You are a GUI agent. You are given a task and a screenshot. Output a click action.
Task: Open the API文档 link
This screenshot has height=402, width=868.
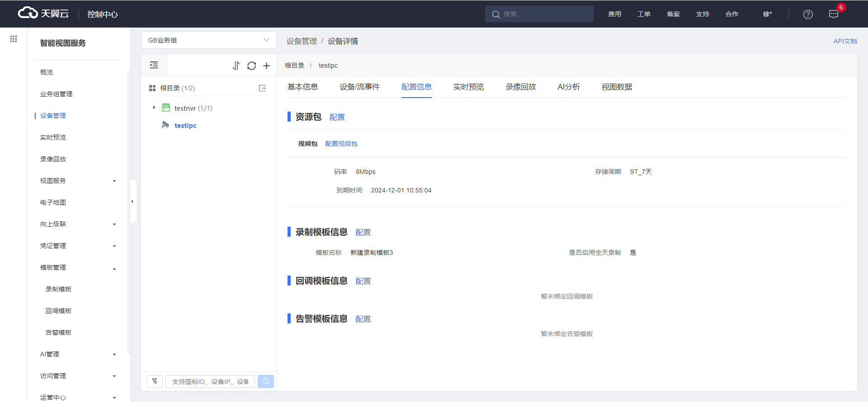(x=845, y=41)
